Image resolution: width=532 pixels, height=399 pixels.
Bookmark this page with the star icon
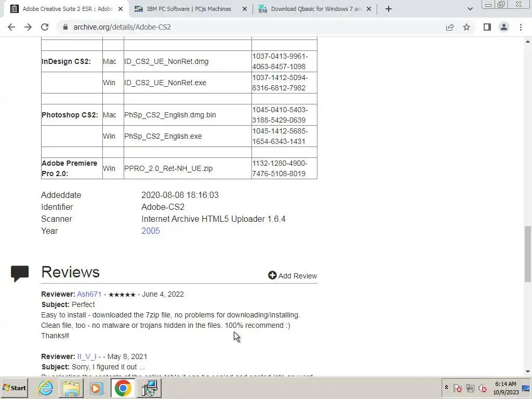point(467,27)
